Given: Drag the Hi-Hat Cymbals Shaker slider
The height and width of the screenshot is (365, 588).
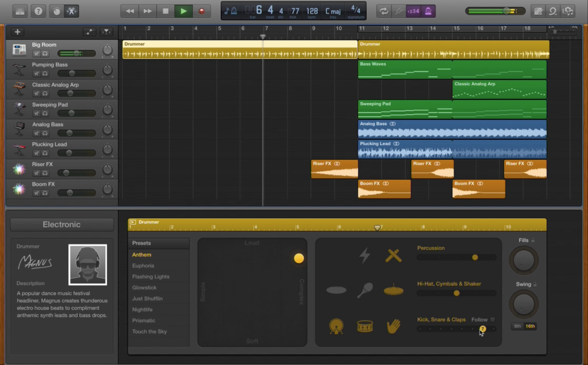Looking at the screenshot, I should pyautogui.click(x=456, y=293).
